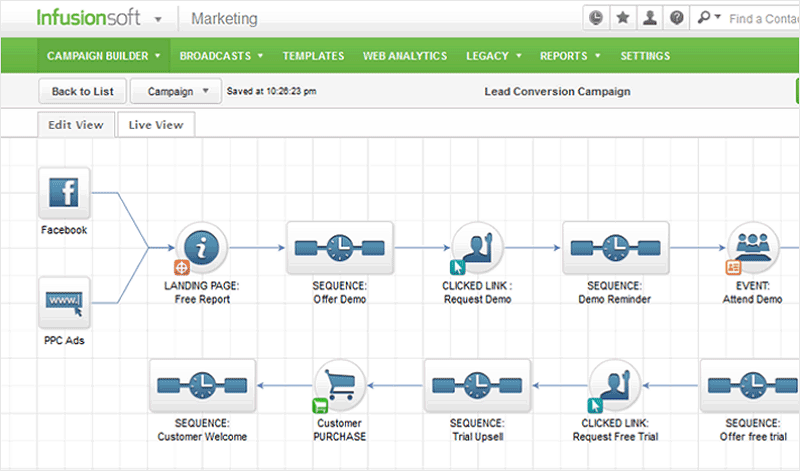Click the 'SEQUENCE: Demo Reminder' label
This screenshot has width=800, height=471.
point(615,292)
